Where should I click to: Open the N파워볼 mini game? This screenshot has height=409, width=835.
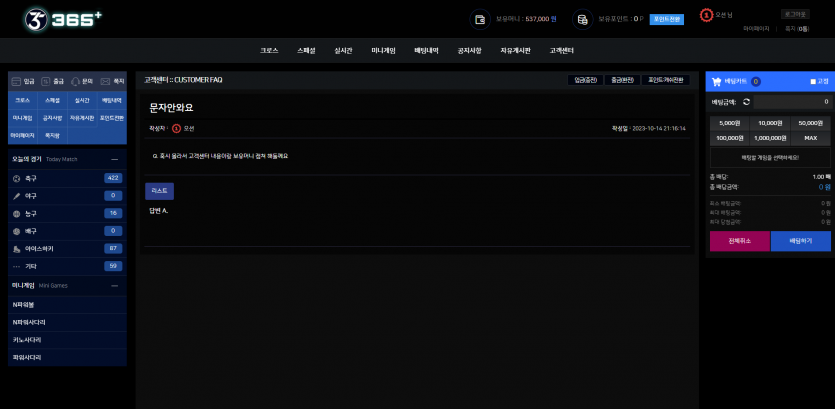point(67,305)
